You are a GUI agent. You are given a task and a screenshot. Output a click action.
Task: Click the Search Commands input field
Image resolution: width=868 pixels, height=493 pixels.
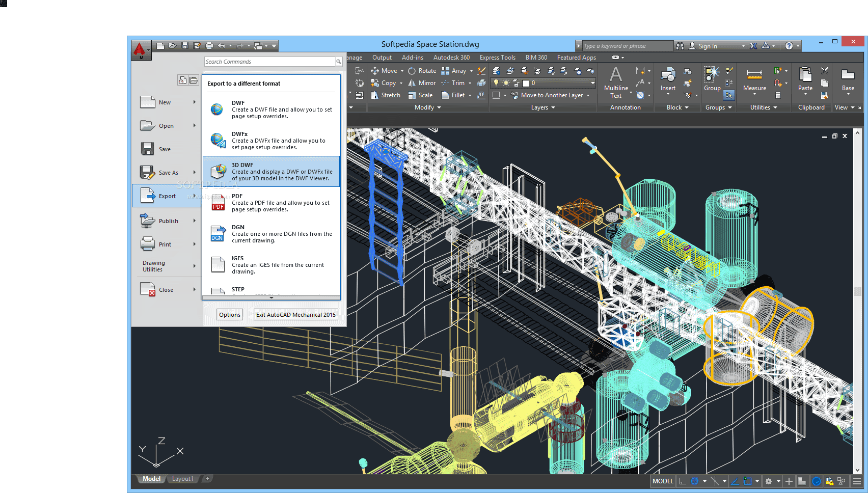pyautogui.click(x=269, y=62)
